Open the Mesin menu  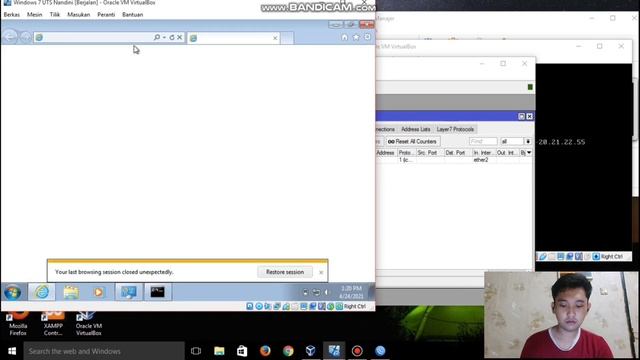[34, 14]
